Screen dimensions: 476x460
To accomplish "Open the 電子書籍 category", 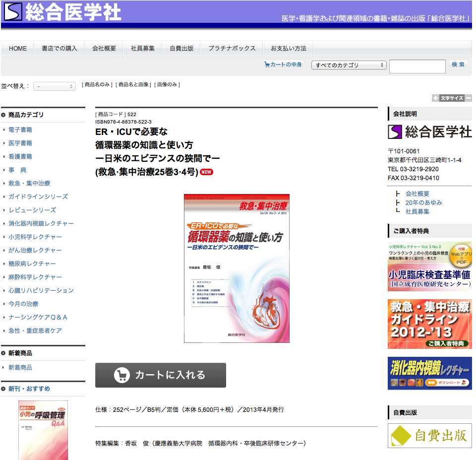I will pos(20,130).
